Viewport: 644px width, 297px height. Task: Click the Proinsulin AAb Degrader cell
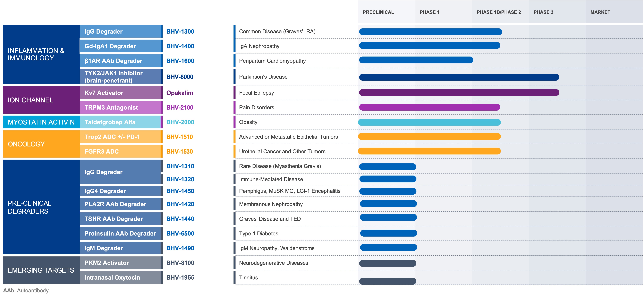pyautogui.click(x=120, y=234)
